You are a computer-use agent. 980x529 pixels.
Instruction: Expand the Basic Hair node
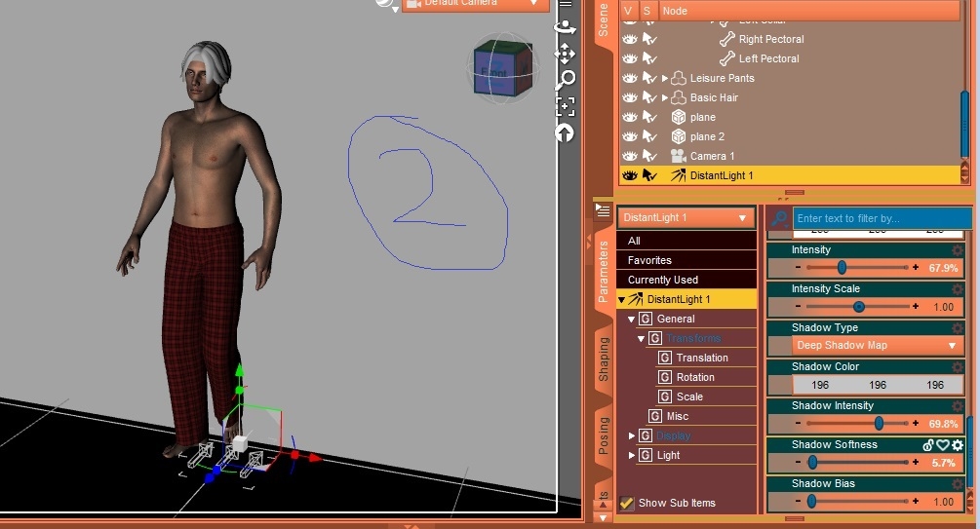click(665, 98)
